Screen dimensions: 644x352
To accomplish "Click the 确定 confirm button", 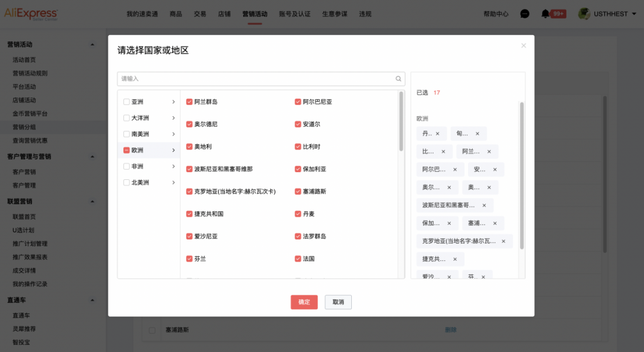I will tap(304, 302).
